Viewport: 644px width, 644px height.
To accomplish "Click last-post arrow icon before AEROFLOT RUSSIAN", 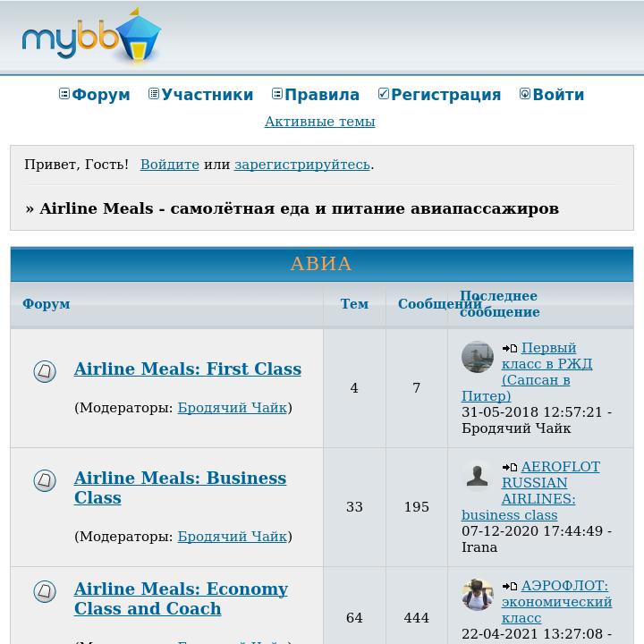I will [510, 468].
